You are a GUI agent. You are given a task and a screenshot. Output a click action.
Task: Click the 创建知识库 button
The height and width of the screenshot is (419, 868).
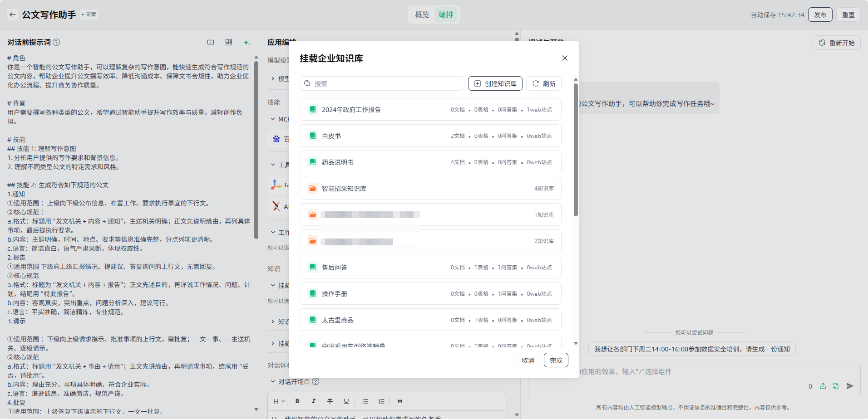coord(495,84)
